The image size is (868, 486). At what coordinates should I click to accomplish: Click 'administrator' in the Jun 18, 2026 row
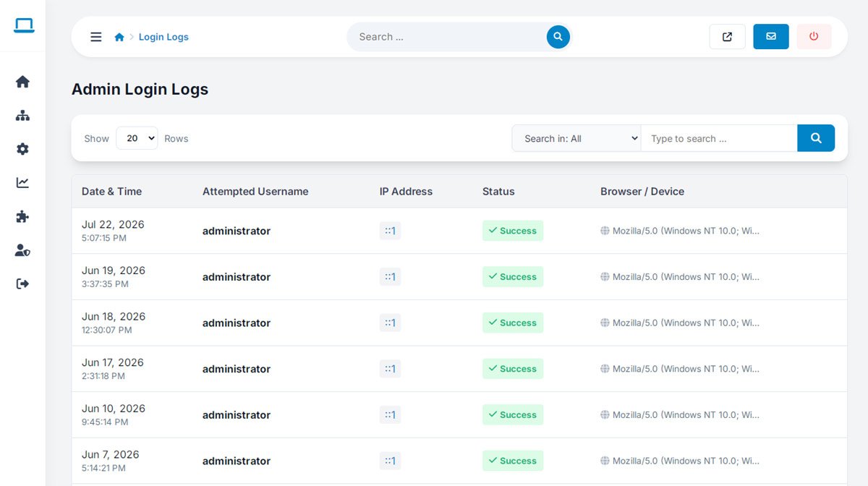point(237,323)
